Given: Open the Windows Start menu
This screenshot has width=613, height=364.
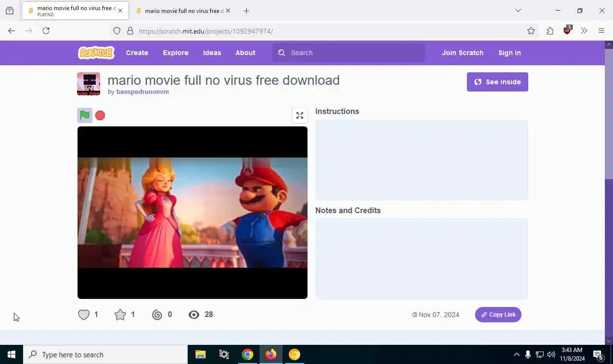Looking at the screenshot, I should point(11,354).
